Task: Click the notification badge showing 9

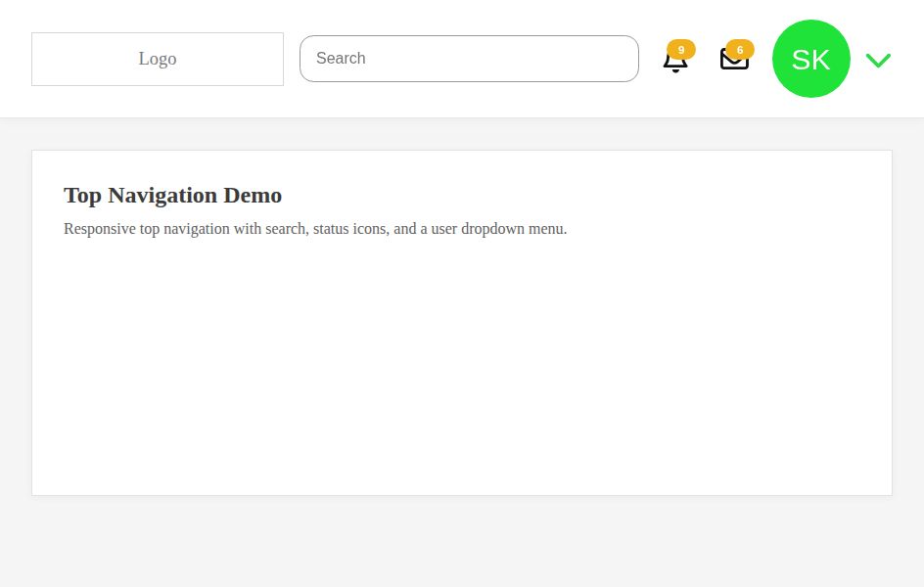Action: pyautogui.click(x=681, y=49)
